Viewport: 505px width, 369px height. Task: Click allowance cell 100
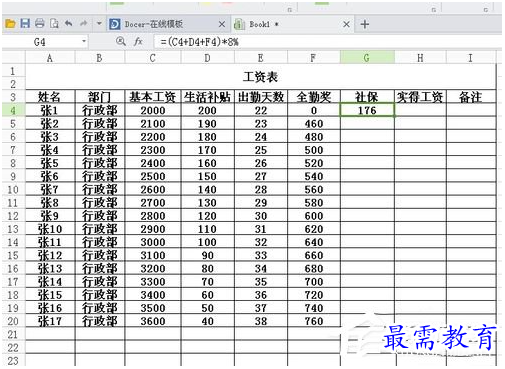point(207,242)
